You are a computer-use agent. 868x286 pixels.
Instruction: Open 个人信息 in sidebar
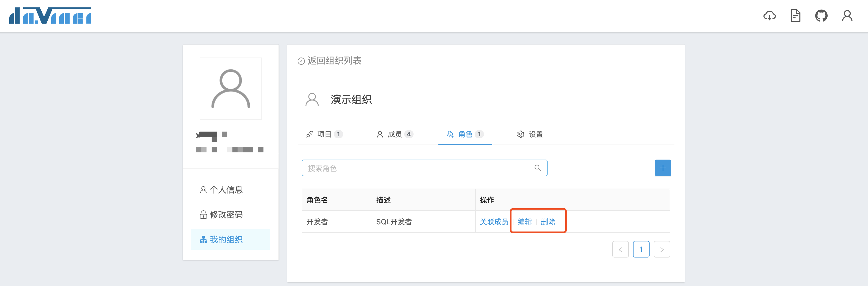tap(226, 190)
